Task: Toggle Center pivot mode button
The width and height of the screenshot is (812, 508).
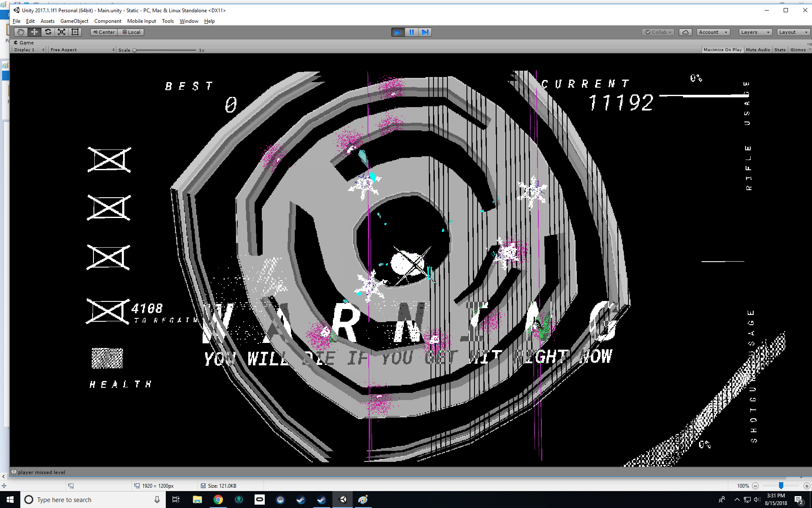Action: click(104, 32)
